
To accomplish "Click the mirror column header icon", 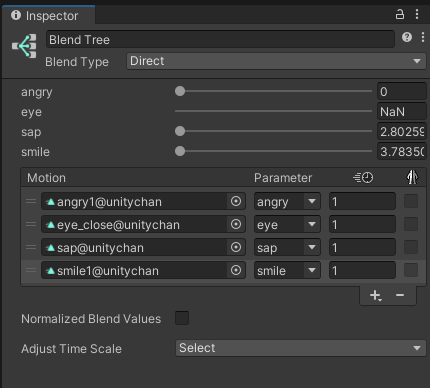I will point(412,177).
